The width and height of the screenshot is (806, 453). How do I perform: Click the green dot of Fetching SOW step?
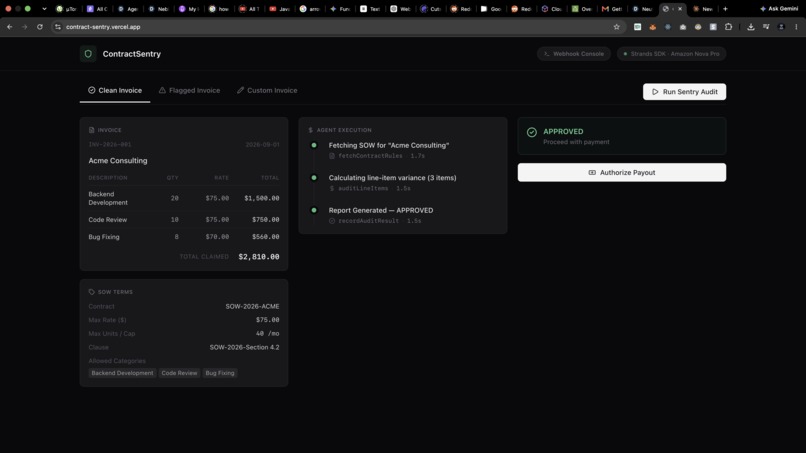[x=314, y=145]
